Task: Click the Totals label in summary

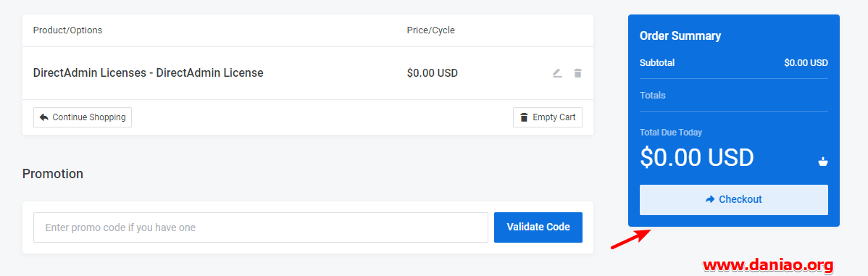Action: [653, 95]
